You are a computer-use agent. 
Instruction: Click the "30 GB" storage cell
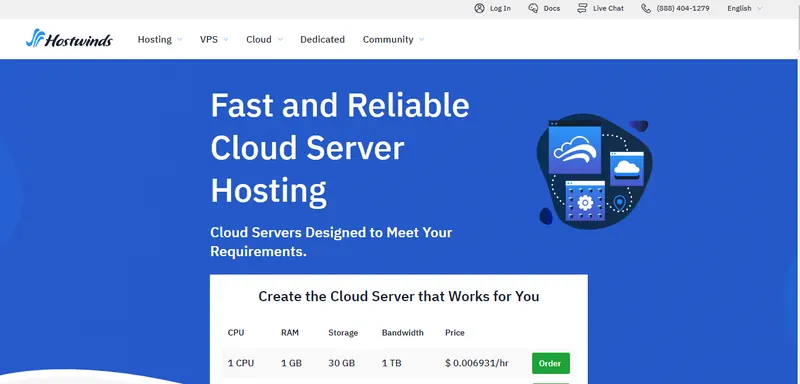tap(341, 363)
